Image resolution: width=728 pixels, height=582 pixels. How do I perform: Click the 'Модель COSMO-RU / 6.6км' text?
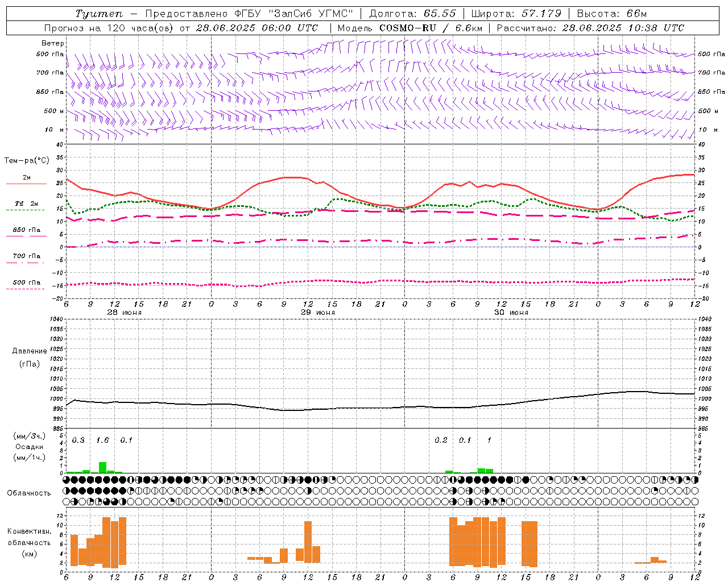click(x=410, y=28)
